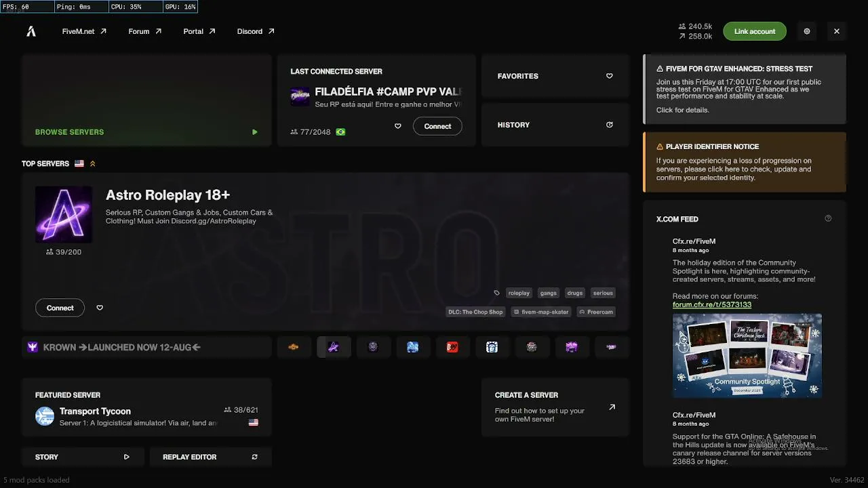Screen dimensions: 868x488
Task: Open the Player Identifier Notice
Action: [x=745, y=162]
